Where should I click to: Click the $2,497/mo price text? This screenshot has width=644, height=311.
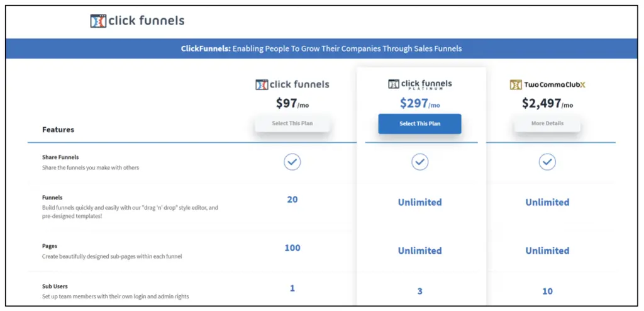pyautogui.click(x=547, y=103)
